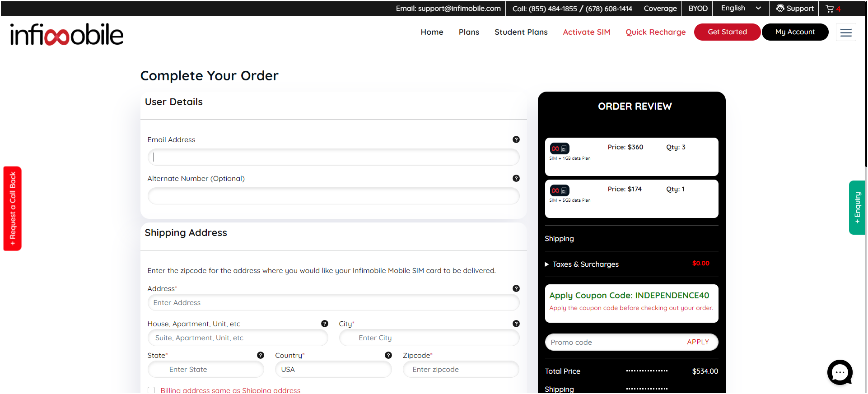Go to Home page
Image resolution: width=868 pixels, height=394 pixels.
click(x=432, y=32)
